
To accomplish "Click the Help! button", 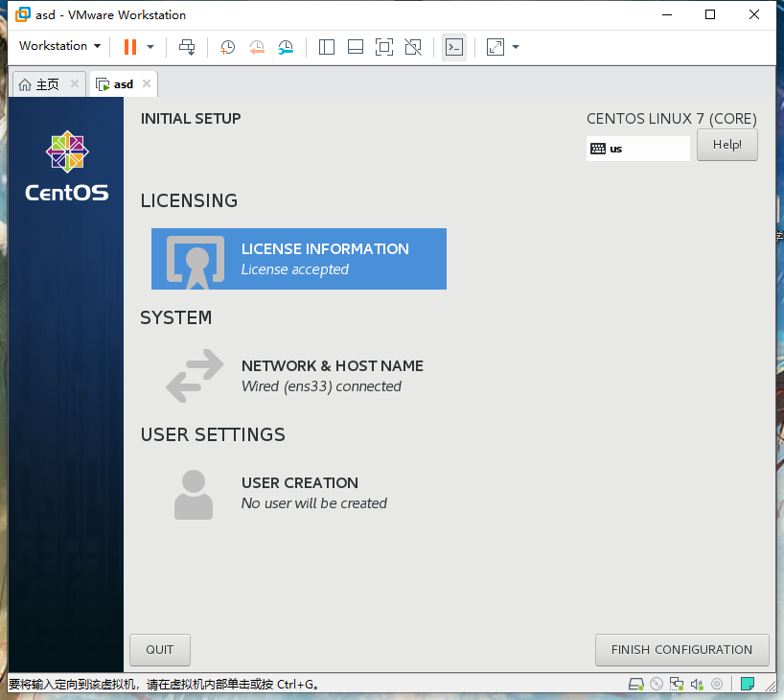I will pyautogui.click(x=727, y=145).
